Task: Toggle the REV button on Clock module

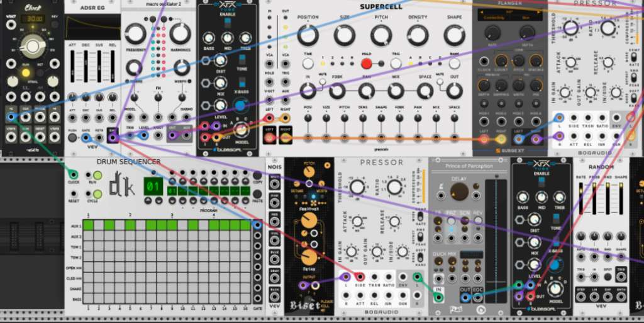Action: (x=54, y=24)
